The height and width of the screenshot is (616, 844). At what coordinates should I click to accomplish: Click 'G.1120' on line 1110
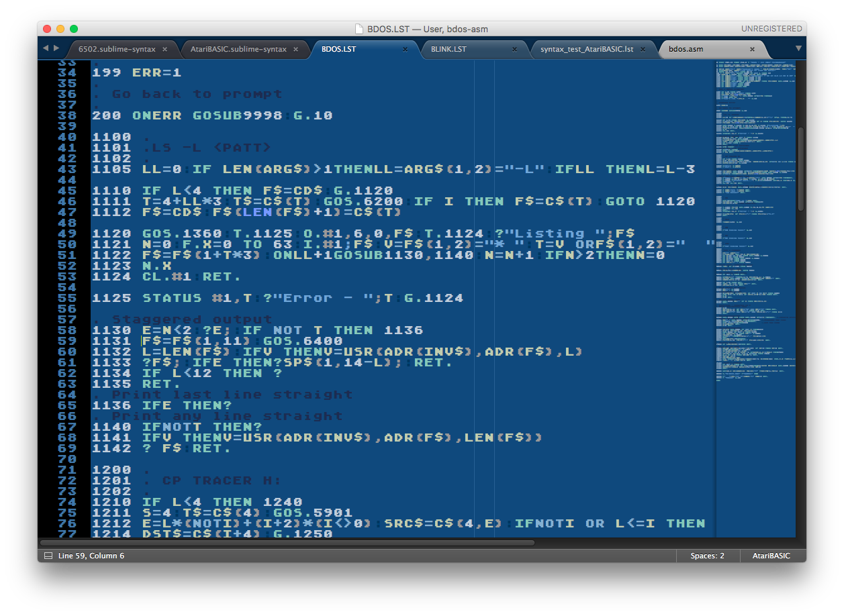coord(363,191)
